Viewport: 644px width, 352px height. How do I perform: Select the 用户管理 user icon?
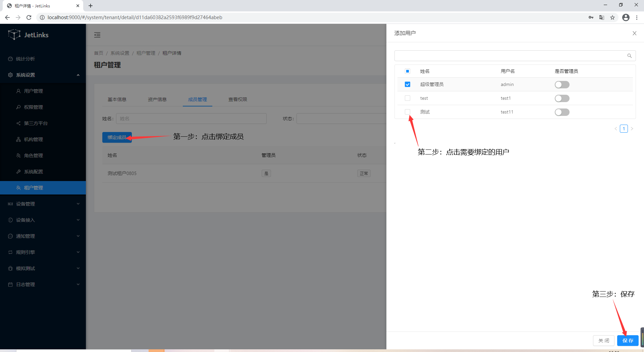pos(18,91)
